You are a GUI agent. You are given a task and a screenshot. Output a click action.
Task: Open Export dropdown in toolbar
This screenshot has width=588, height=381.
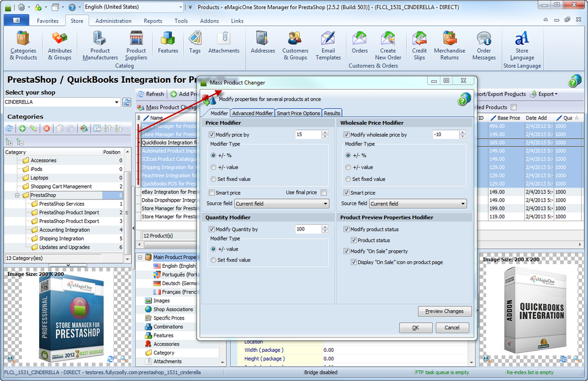544,94
